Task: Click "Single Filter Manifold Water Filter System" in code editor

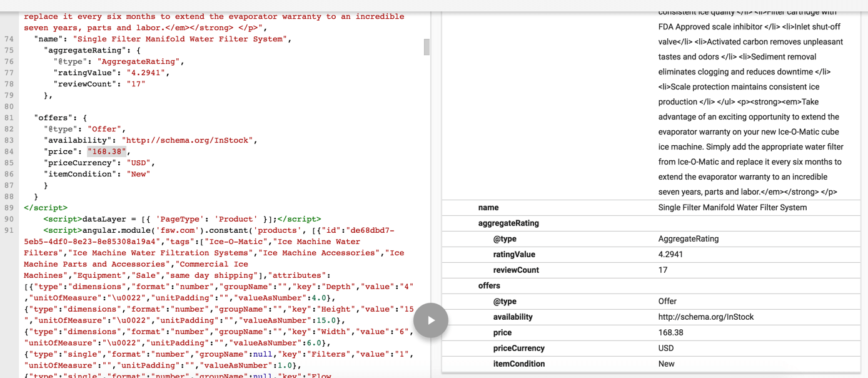Action: pyautogui.click(x=180, y=39)
